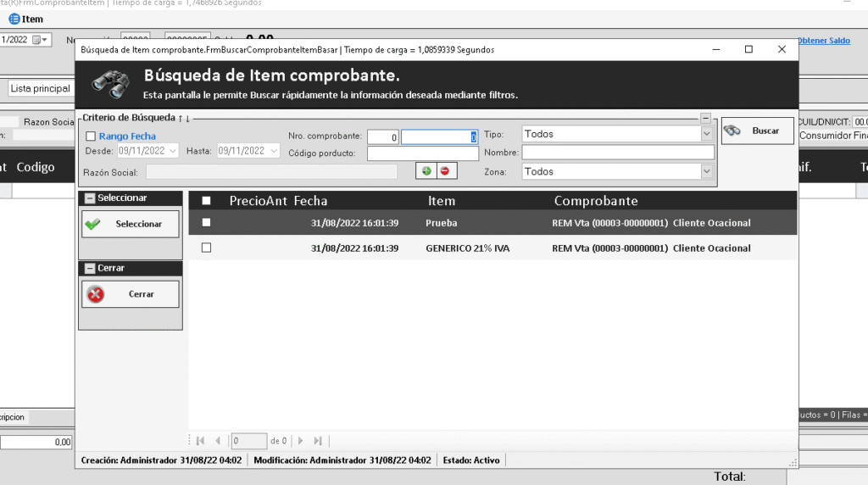The image size is (868, 485).
Task: Jump to the last results page
Action: click(318, 441)
